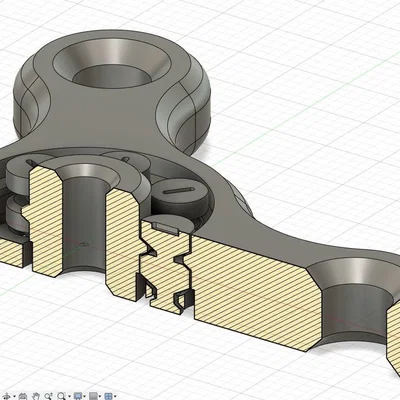Click the countersunk hole in the top ring
Screen dimensions: 400x400
coord(112,64)
